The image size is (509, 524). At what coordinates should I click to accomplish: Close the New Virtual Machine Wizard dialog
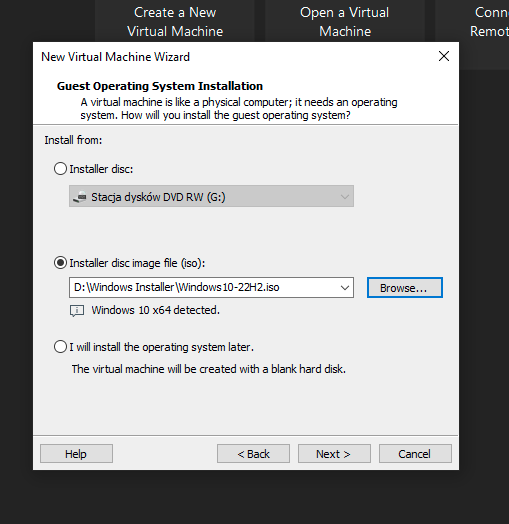[443, 56]
